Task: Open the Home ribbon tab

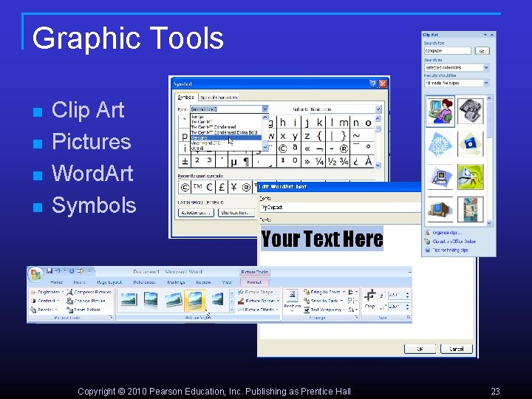Action: pos(56,282)
